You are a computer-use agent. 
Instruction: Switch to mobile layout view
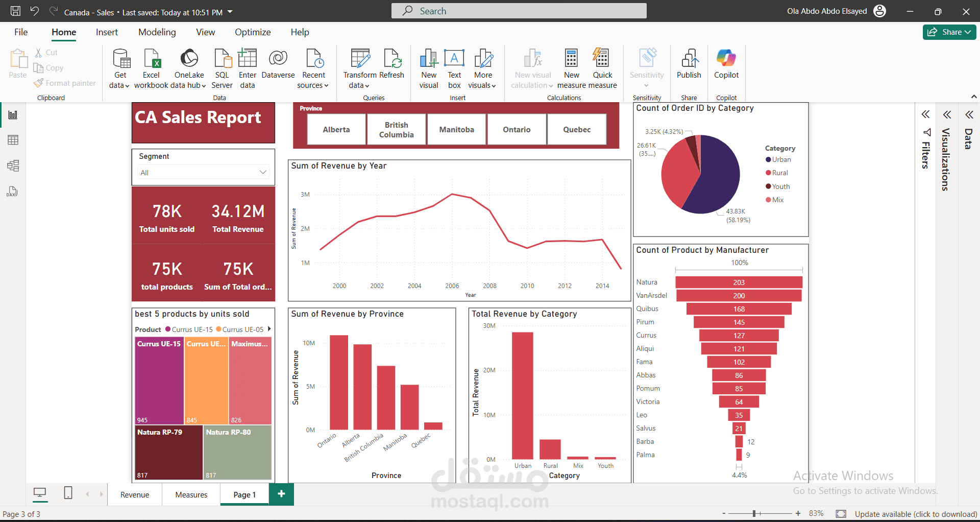[x=68, y=493]
